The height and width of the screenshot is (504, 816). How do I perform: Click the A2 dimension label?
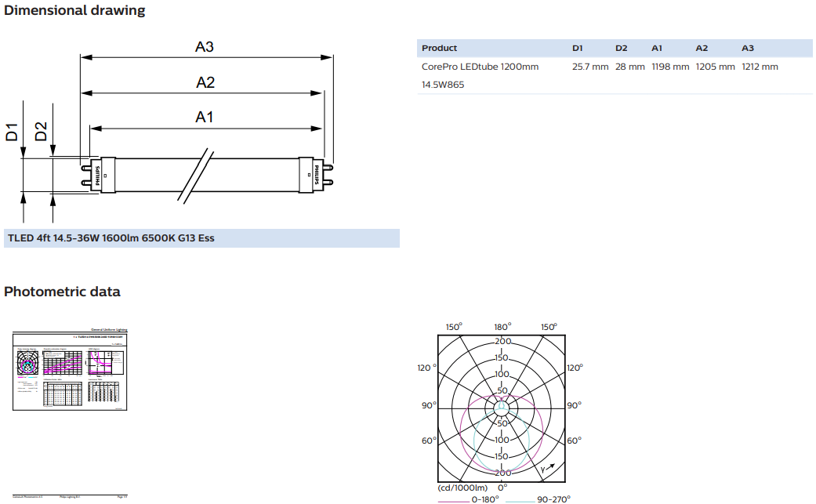point(205,82)
